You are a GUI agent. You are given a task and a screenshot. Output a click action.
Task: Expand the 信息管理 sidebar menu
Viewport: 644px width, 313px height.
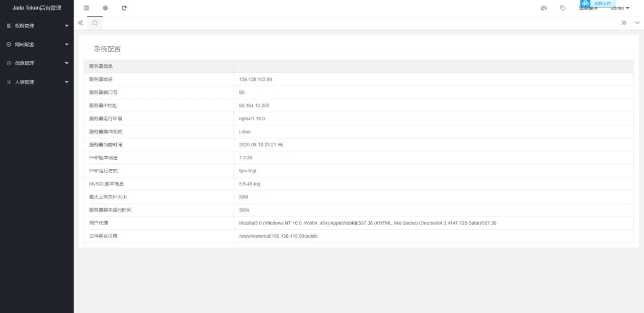click(x=37, y=63)
